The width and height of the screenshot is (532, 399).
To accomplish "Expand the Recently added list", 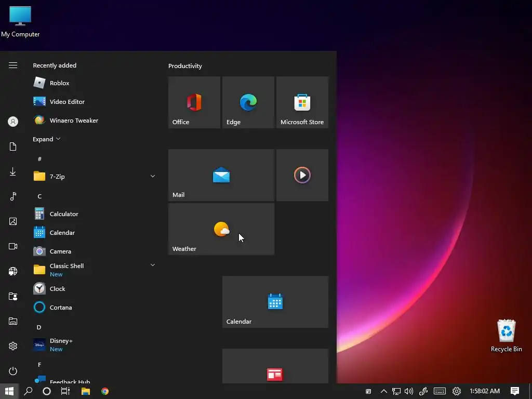I will pyautogui.click(x=46, y=139).
